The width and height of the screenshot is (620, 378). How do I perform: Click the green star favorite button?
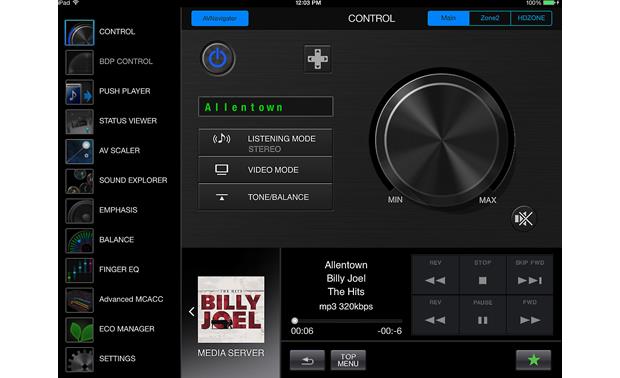(533, 360)
